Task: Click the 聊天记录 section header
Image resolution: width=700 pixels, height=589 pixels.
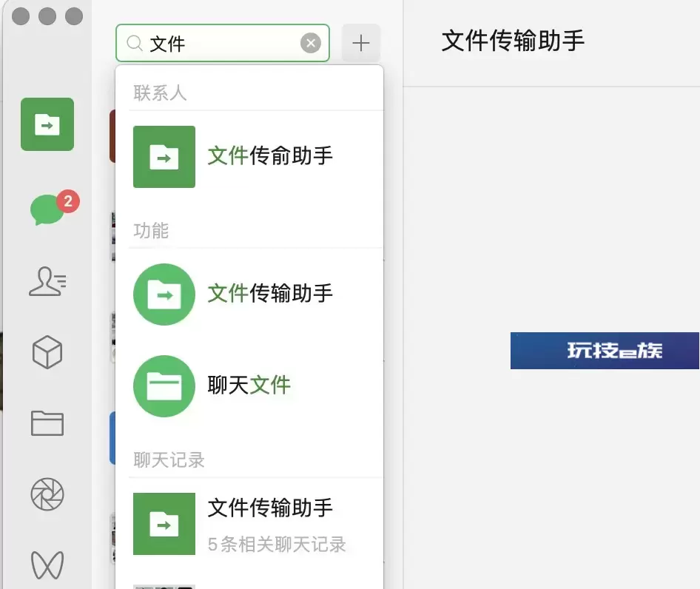Action: click(x=169, y=460)
